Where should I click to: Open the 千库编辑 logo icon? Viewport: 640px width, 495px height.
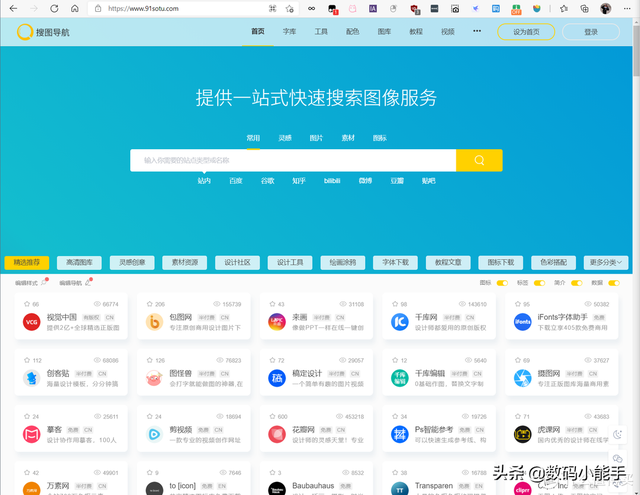pos(400,378)
